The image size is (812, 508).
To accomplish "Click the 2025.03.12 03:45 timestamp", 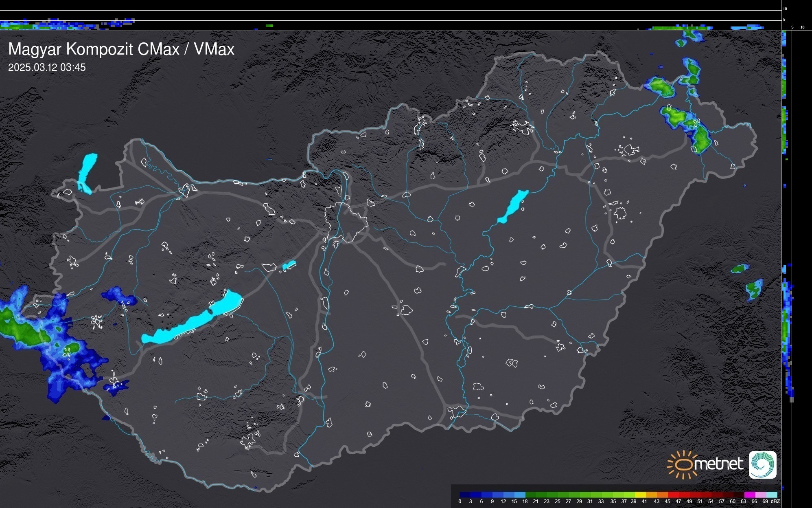I will (47, 68).
